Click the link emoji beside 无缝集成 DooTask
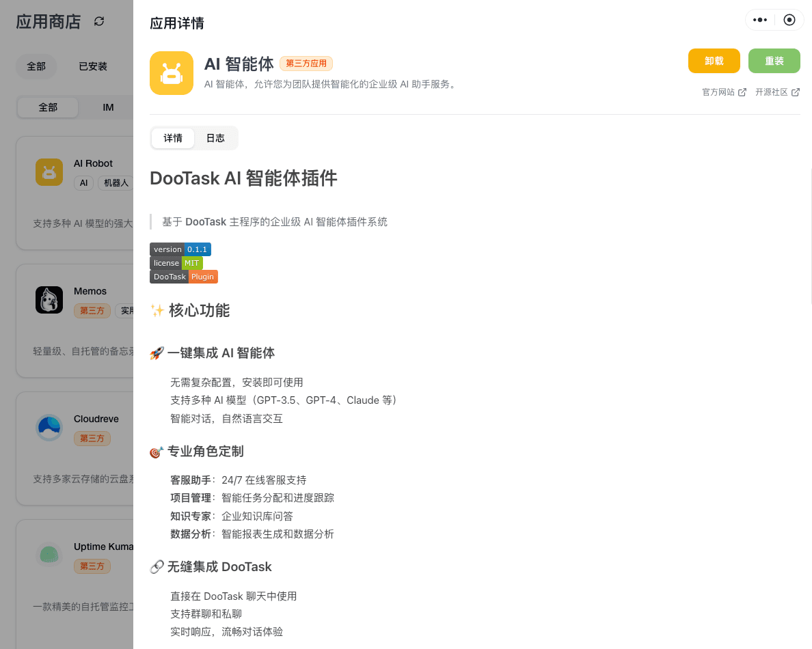This screenshot has height=649, width=812. [x=157, y=567]
